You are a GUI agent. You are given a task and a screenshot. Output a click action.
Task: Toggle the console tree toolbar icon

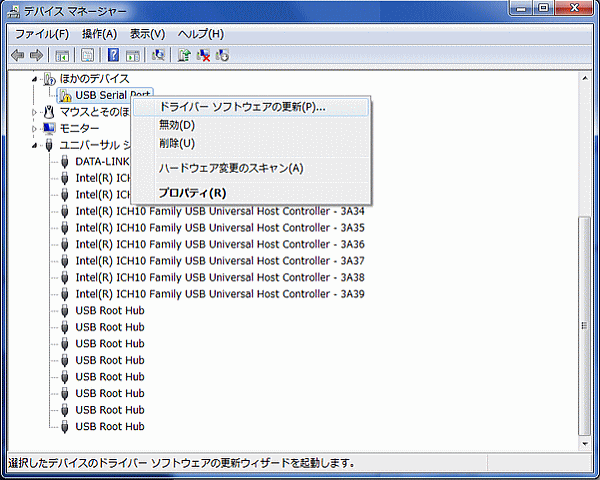62,56
